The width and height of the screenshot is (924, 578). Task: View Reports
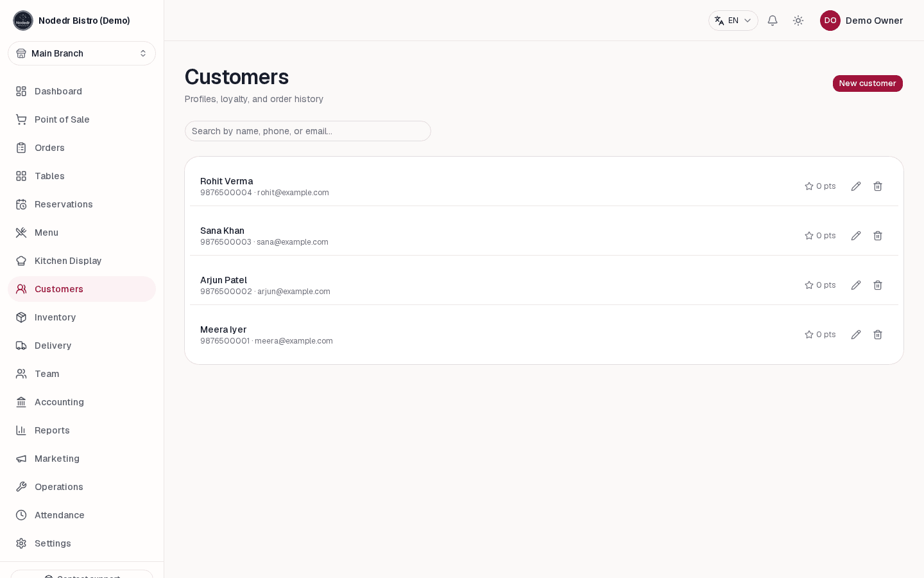(x=81, y=430)
